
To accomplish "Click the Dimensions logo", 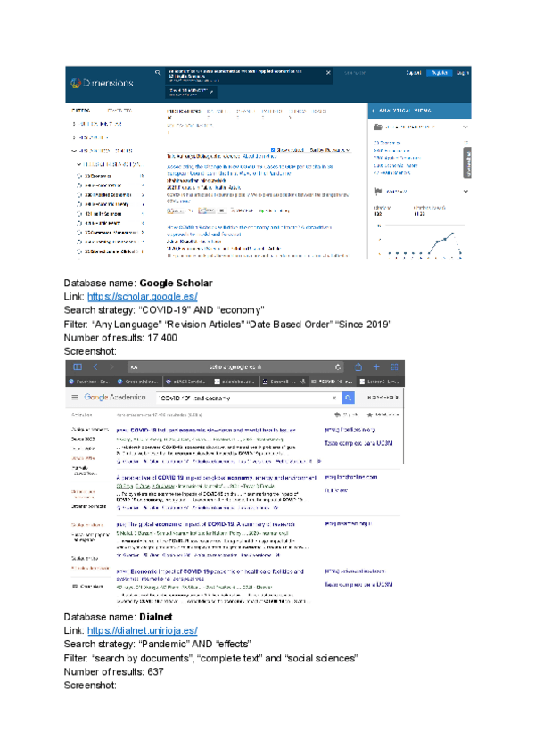I will tap(102, 84).
